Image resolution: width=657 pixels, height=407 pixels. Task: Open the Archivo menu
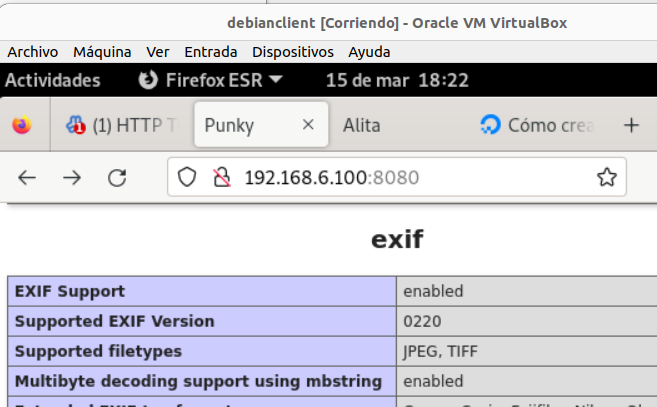click(x=33, y=52)
